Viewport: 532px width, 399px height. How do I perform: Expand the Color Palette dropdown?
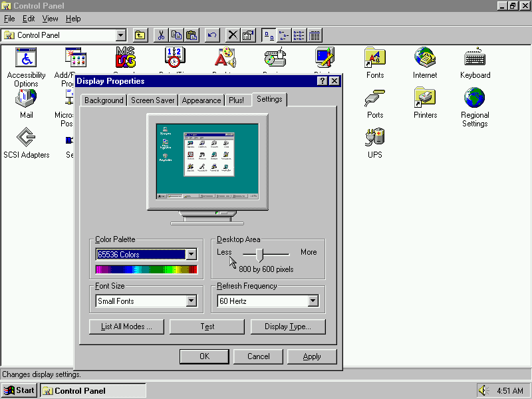coord(192,255)
